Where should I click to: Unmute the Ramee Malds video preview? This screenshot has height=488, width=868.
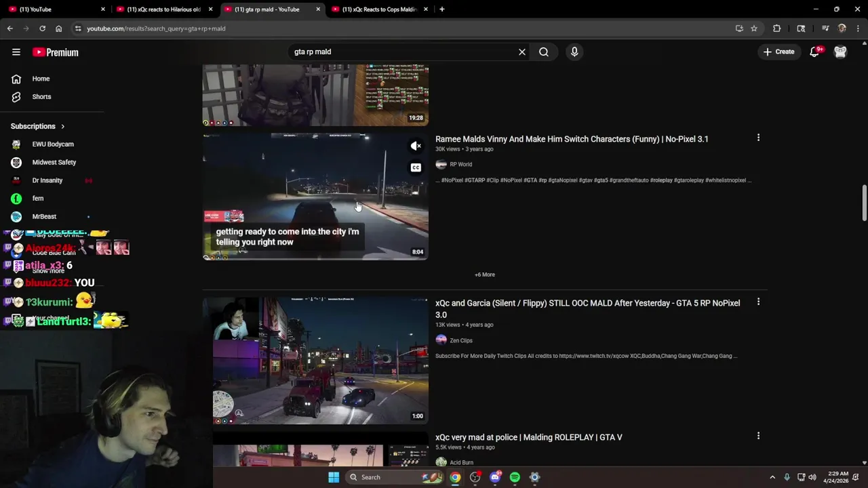point(416,146)
